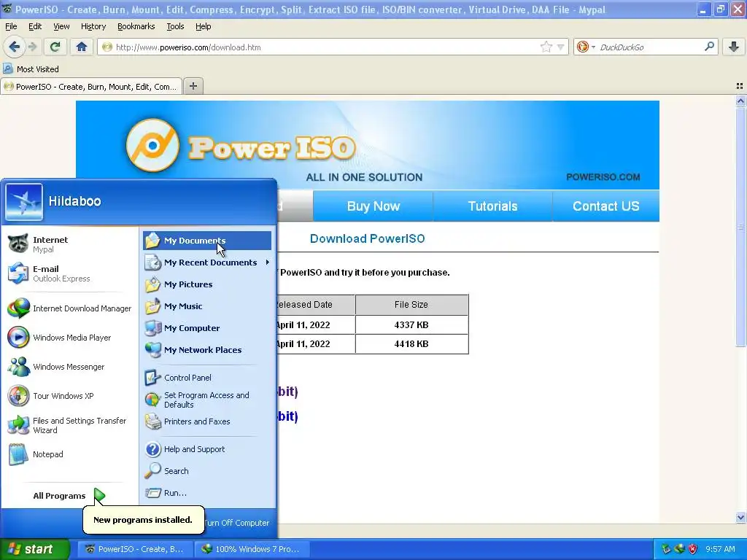Screen dimensions: 747x560
Task: Open the bookmark star dropdown arrow
Action: [561, 47]
